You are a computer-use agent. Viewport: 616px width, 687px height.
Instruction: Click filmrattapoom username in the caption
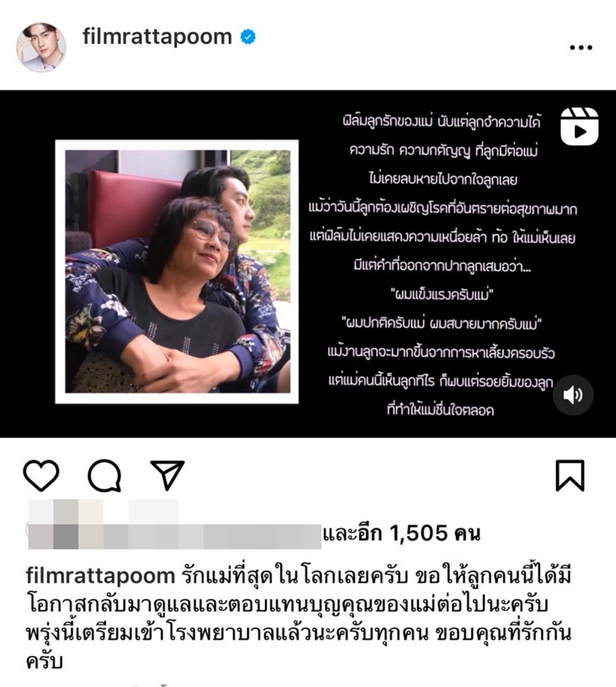coord(100,576)
